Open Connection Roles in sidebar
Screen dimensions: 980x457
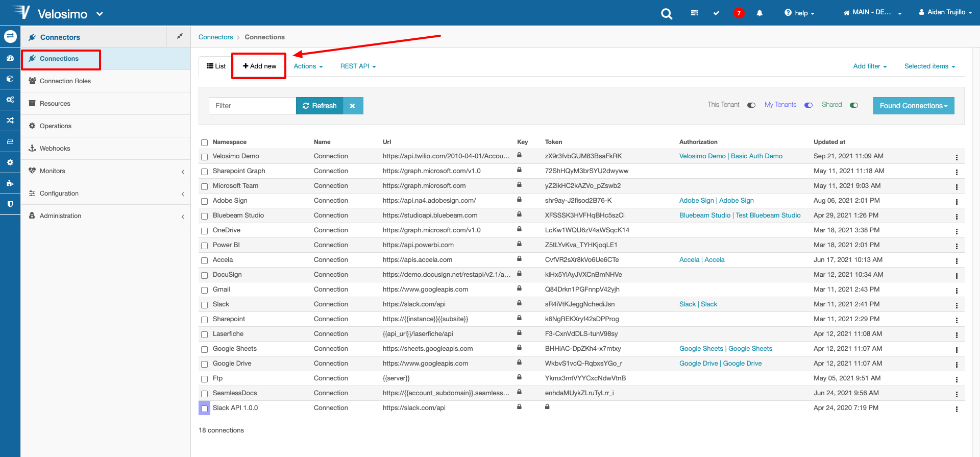(x=106, y=81)
